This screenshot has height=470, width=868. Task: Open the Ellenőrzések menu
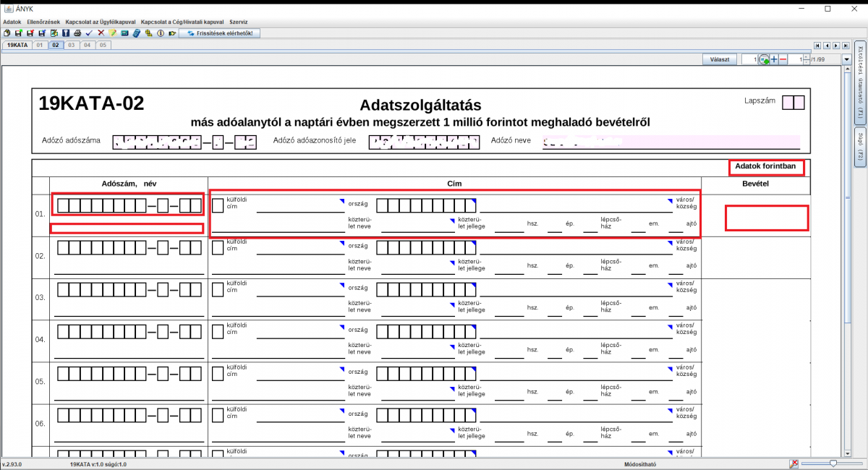click(43, 22)
